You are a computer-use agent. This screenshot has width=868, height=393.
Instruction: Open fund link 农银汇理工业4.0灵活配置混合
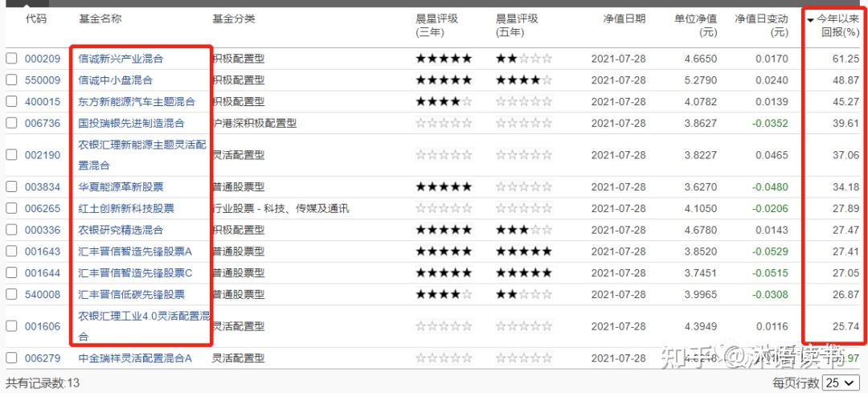(144, 326)
